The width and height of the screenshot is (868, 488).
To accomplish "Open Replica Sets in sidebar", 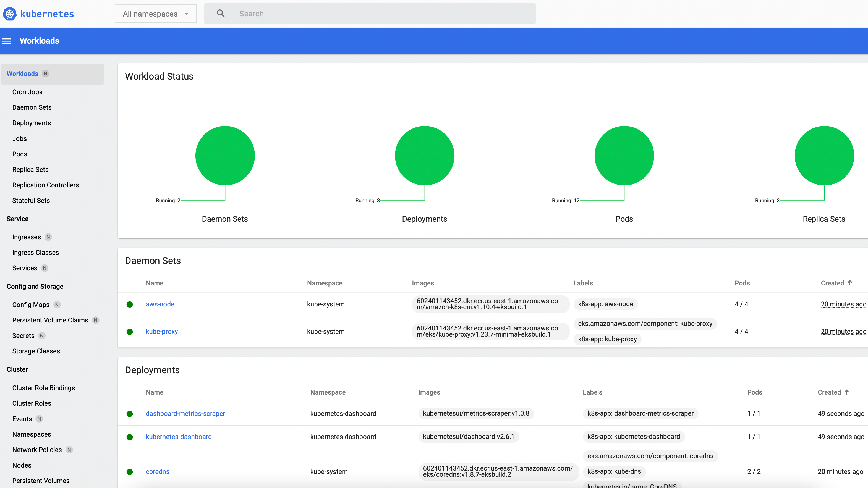I will click(x=30, y=170).
